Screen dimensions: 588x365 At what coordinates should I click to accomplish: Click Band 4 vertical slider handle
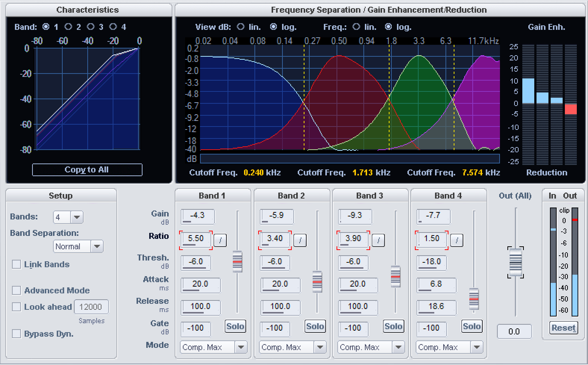(474, 299)
